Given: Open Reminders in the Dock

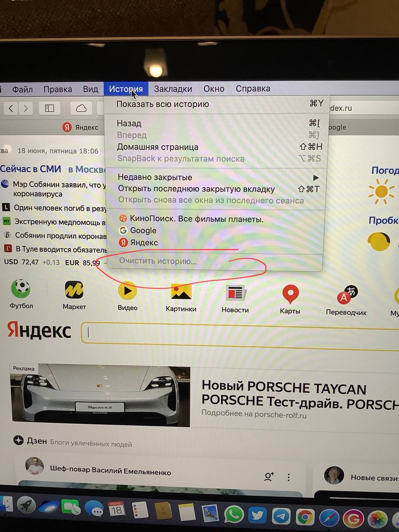Looking at the screenshot, I should (140, 510).
